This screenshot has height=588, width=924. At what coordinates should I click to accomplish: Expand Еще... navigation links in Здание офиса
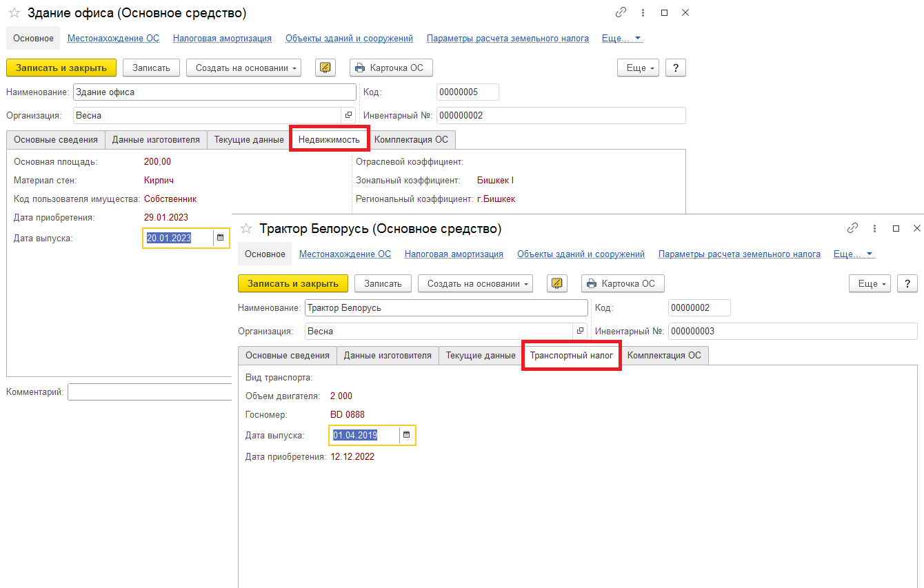pyautogui.click(x=621, y=39)
